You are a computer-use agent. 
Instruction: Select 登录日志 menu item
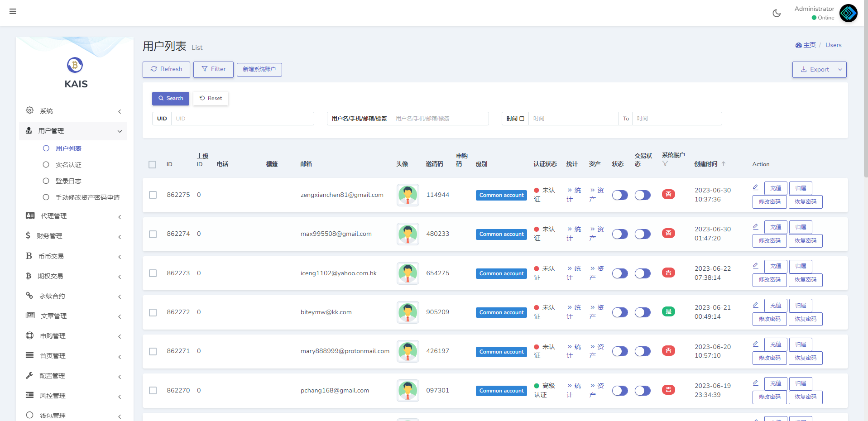click(x=68, y=181)
